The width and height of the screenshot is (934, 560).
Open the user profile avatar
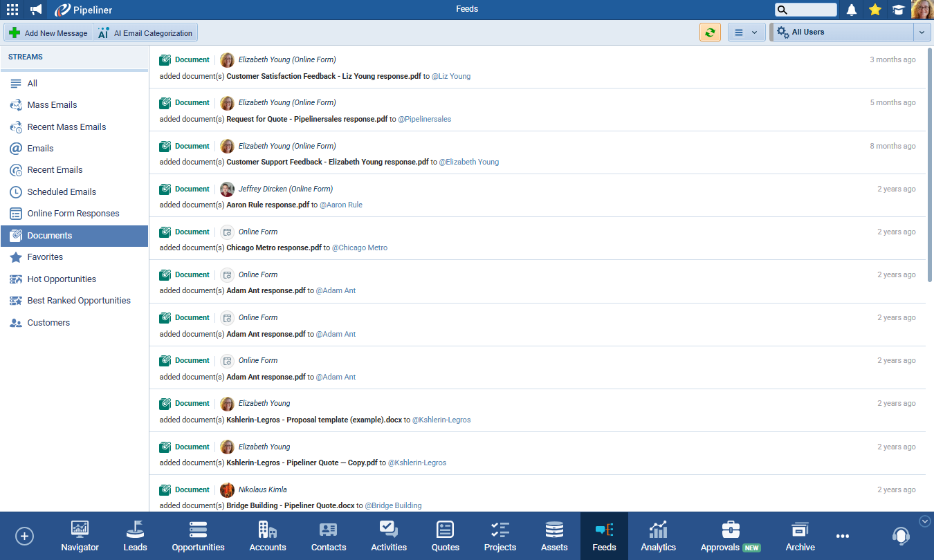click(922, 10)
